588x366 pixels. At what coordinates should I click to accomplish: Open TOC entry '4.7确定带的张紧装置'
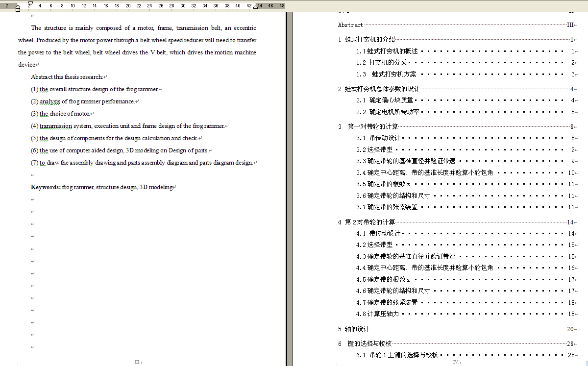click(x=466, y=303)
